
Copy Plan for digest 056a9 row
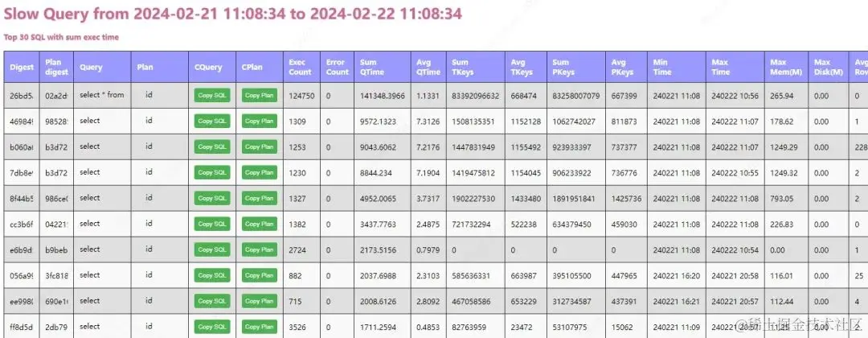coord(260,275)
